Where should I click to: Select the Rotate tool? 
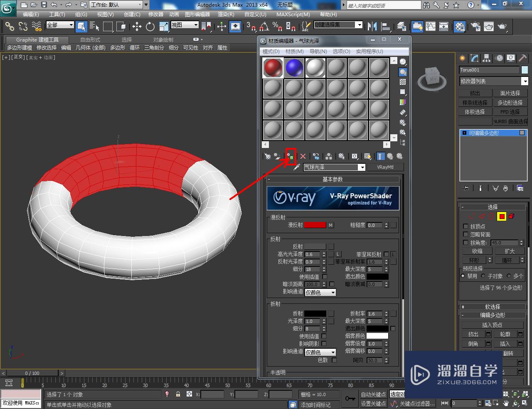[x=150, y=26]
